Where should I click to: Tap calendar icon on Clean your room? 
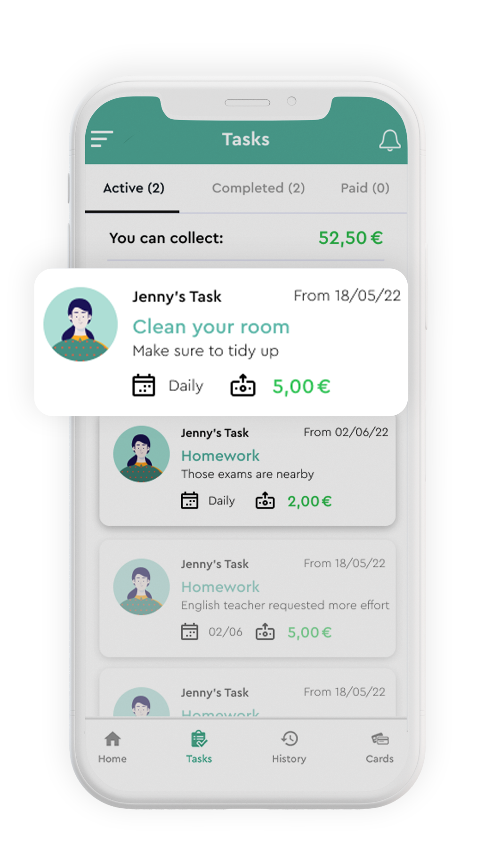144,386
